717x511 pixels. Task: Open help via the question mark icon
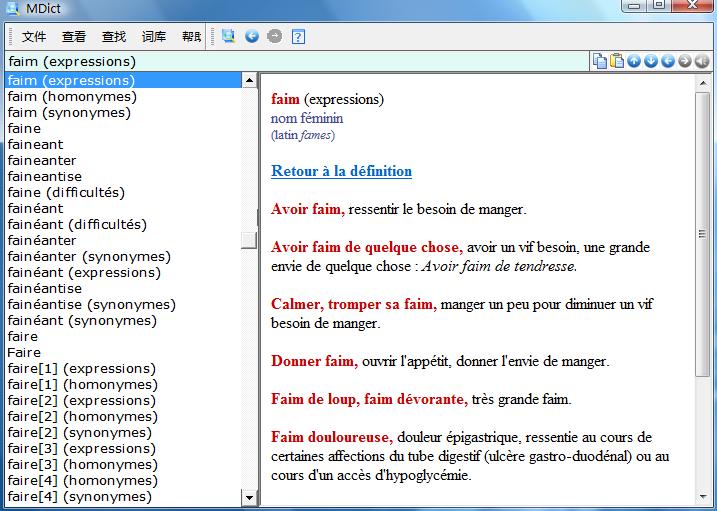click(x=298, y=37)
